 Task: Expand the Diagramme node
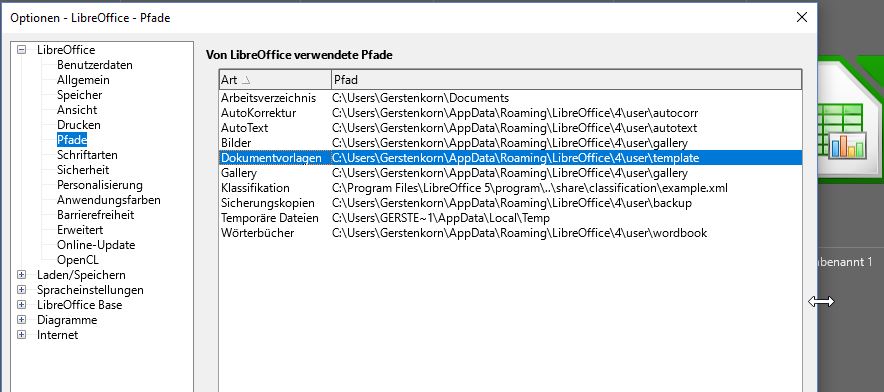pyautogui.click(x=21, y=320)
